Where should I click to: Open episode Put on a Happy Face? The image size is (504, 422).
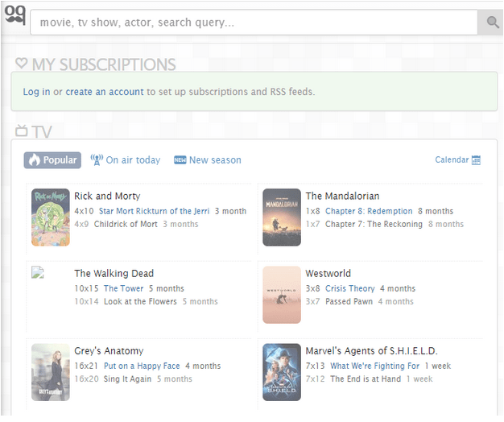tap(142, 366)
